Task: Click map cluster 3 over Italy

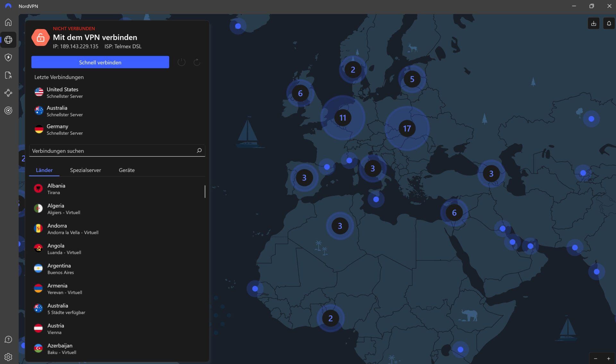Action: click(372, 169)
